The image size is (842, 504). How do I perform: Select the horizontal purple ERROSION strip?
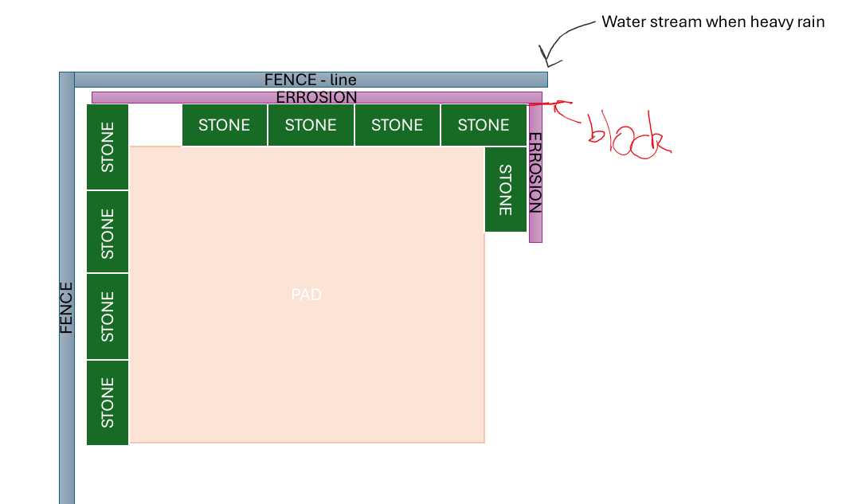click(x=316, y=97)
